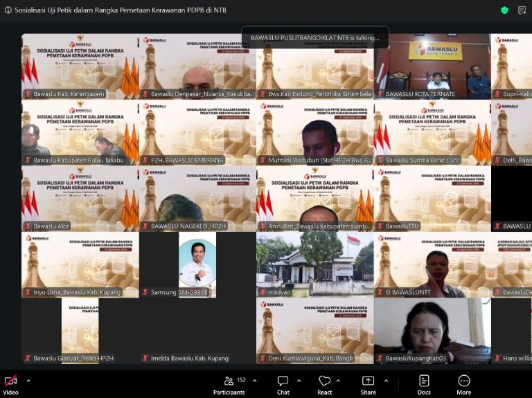Click the name label Bawaslu Gianyar_Reika HP2H
Screen dimensions: 532x398
73,359
